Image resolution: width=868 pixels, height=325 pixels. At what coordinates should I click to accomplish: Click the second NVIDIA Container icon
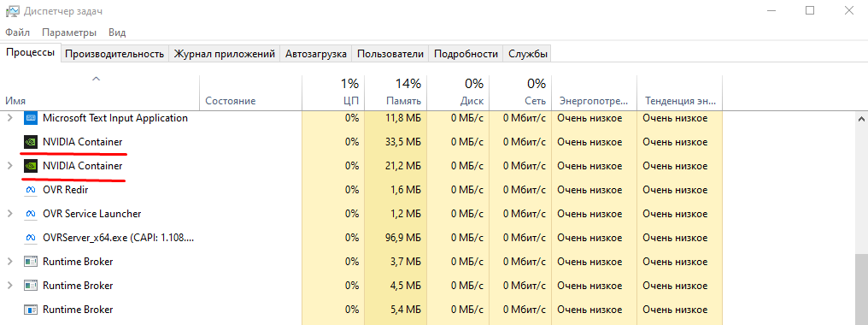31,166
